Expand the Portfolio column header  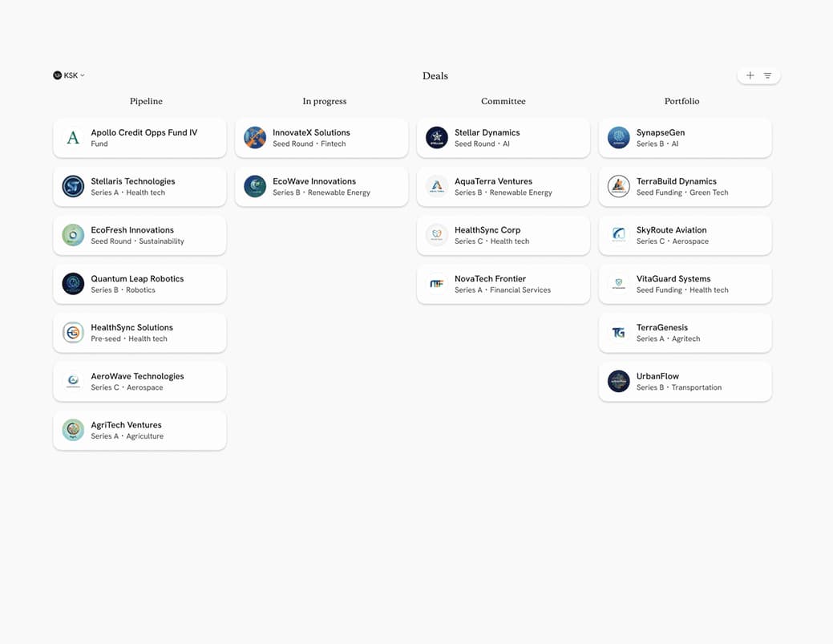[681, 101]
